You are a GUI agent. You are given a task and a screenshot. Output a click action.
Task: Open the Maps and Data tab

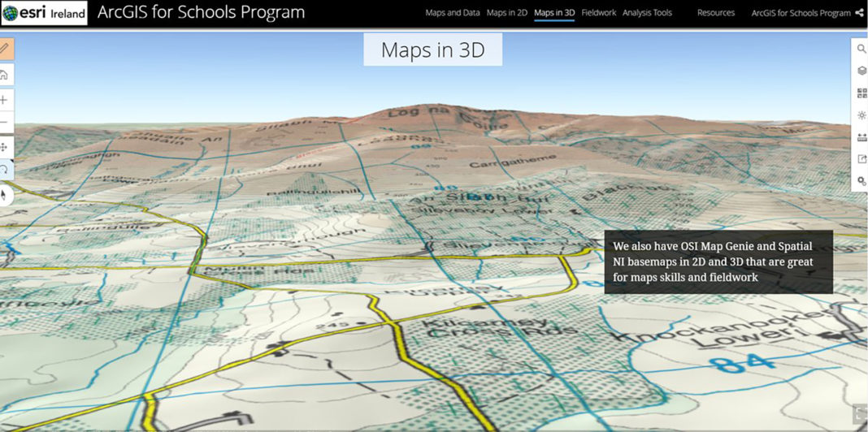point(452,13)
